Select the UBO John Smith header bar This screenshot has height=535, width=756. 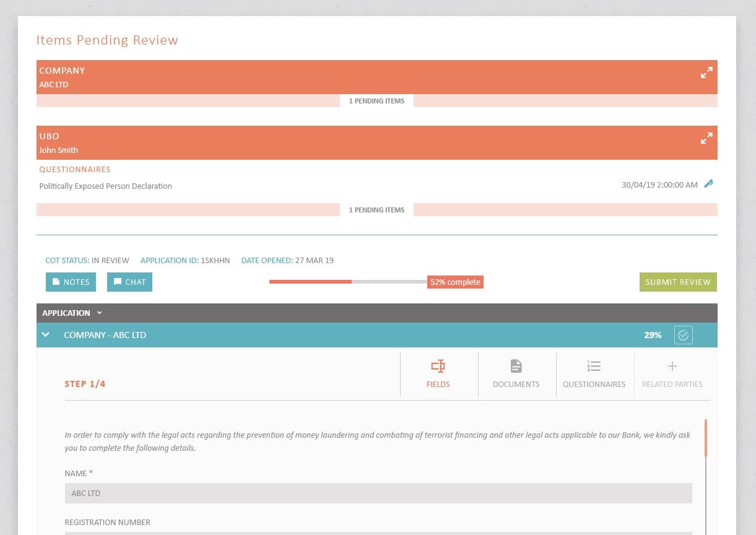(x=377, y=143)
